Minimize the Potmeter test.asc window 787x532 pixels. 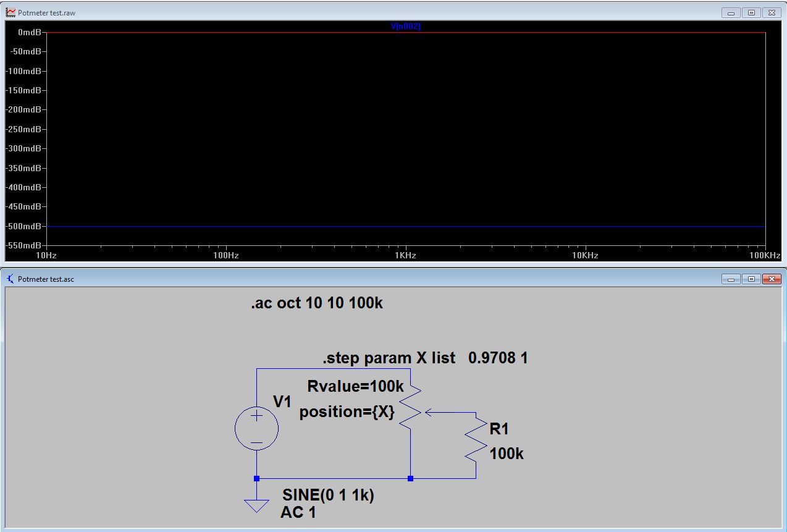tap(731, 279)
